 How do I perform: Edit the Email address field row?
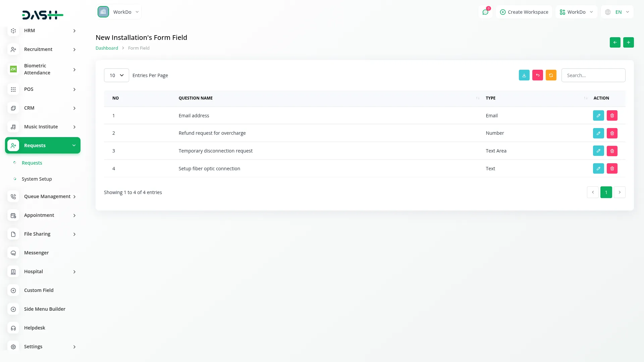tap(598, 116)
